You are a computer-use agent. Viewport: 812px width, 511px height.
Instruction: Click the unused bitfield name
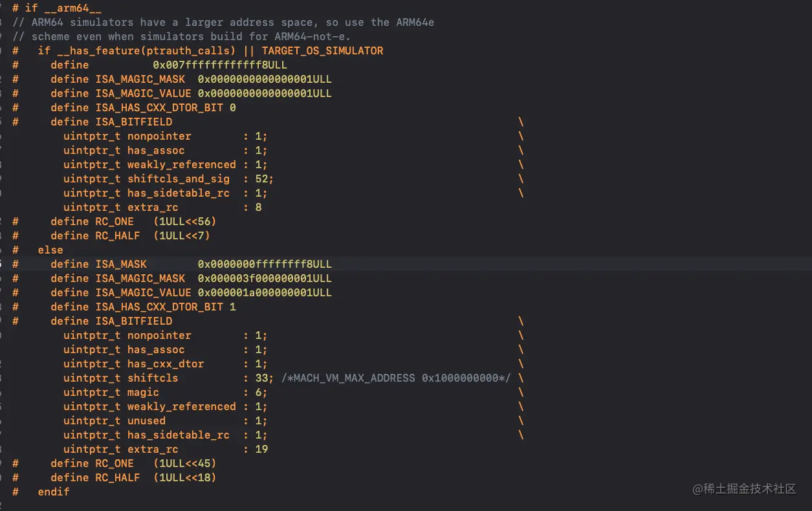click(146, 420)
